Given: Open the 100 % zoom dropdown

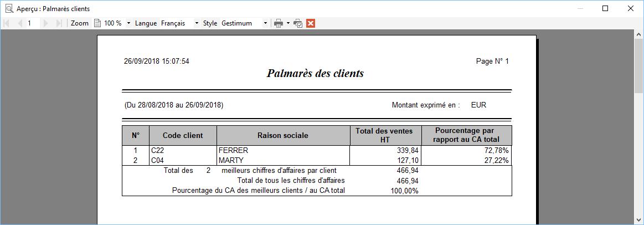Looking at the screenshot, I should point(128,23).
